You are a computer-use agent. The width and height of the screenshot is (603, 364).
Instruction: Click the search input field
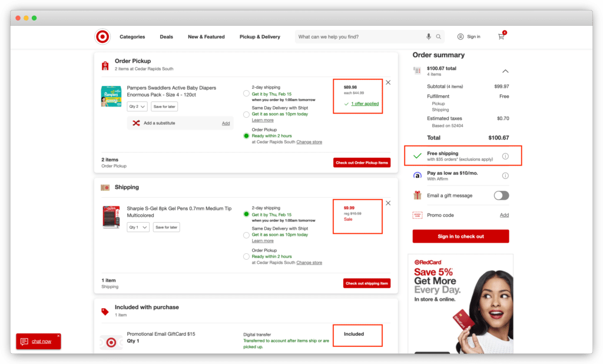tap(359, 37)
